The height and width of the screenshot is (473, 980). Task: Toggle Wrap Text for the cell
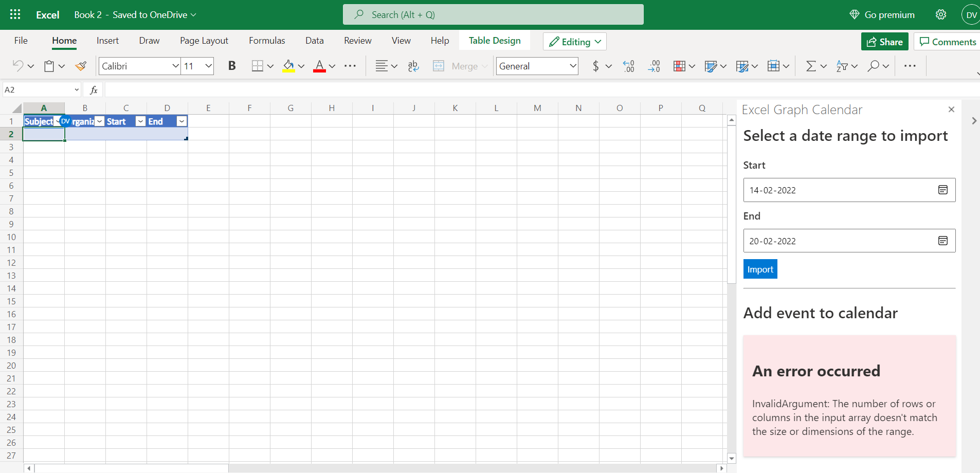(x=413, y=66)
